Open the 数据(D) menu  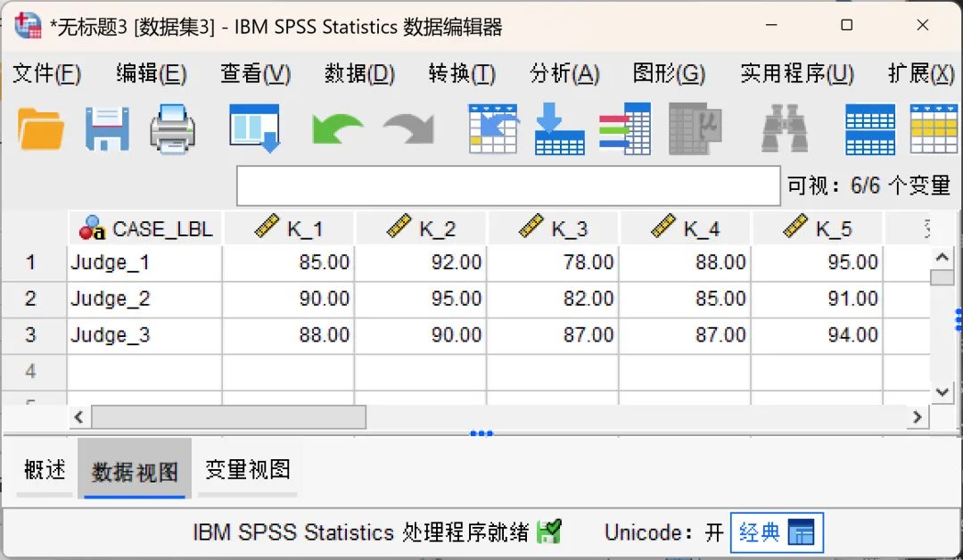click(x=359, y=74)
